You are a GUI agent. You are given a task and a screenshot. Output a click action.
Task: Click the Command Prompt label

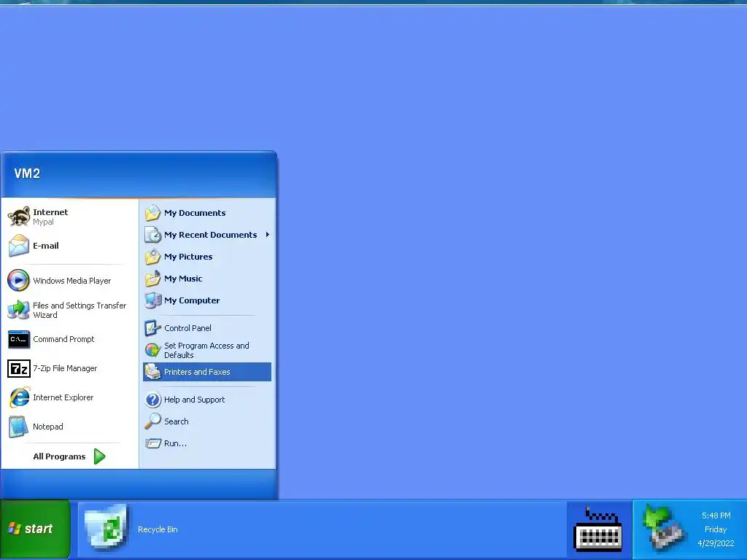tap(64, 339)
